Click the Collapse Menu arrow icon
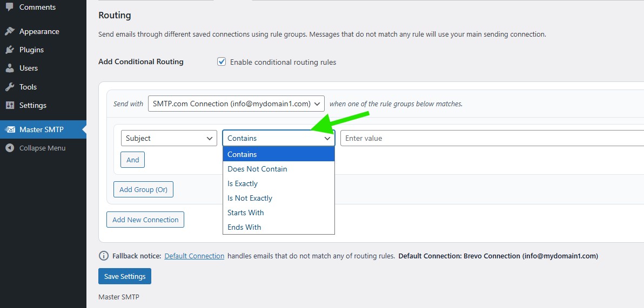Image resolution: width=644 pixels, height=308 pixels. (10, 148)
